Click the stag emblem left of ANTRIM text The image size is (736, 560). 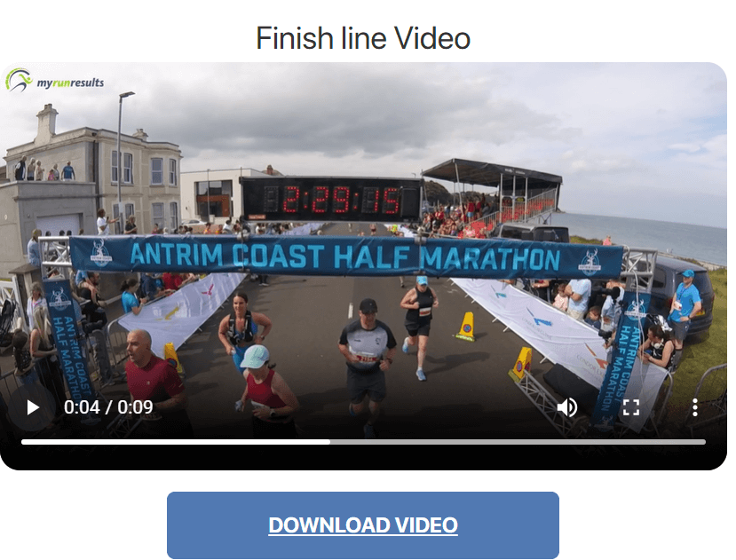100,253
